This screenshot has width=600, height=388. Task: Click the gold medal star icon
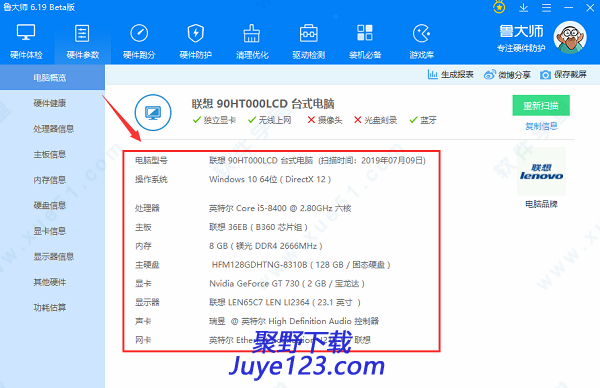click(x=499, y=7)
